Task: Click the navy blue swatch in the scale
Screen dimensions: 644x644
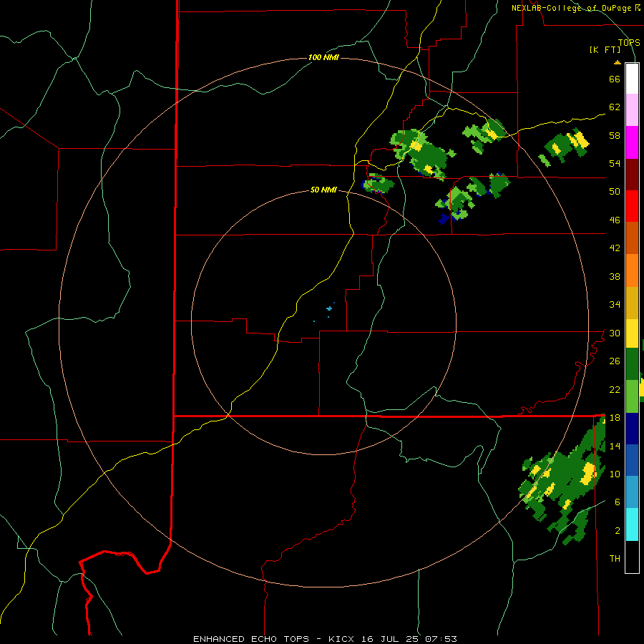Action: coord(632,429)
